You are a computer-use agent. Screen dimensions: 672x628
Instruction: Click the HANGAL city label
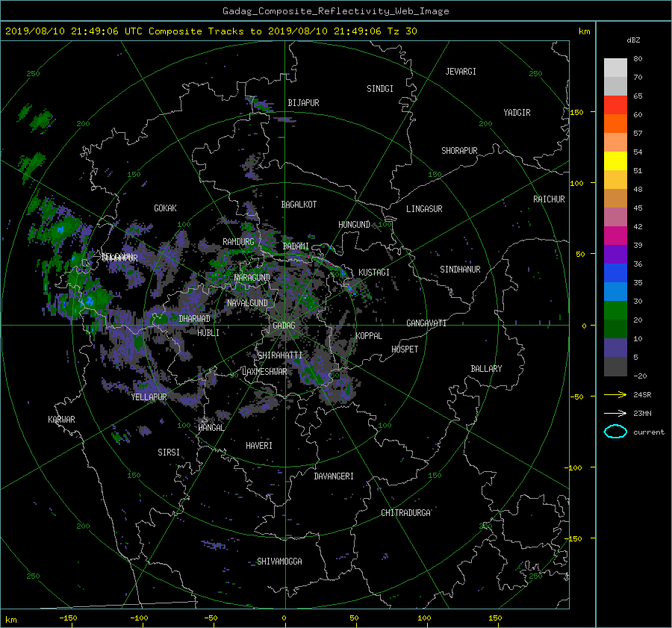211,428
